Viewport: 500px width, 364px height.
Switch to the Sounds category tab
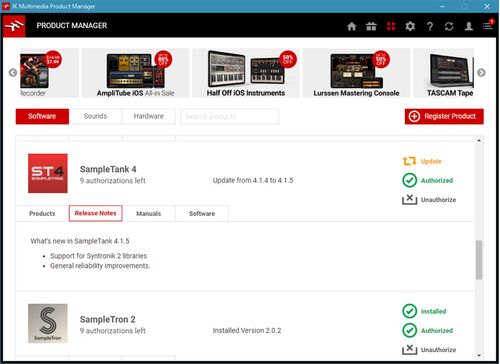click(x=95, y=116)
